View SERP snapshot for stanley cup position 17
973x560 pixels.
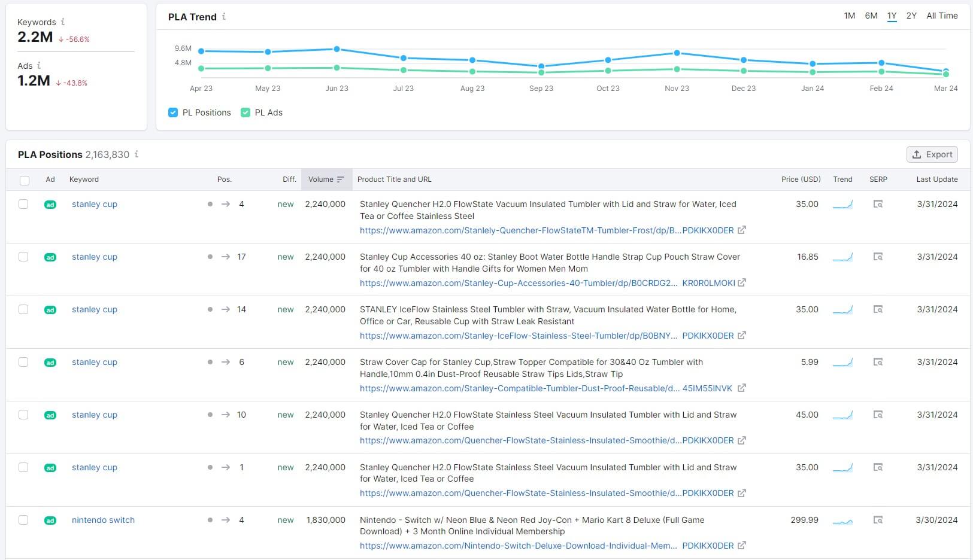878,257
